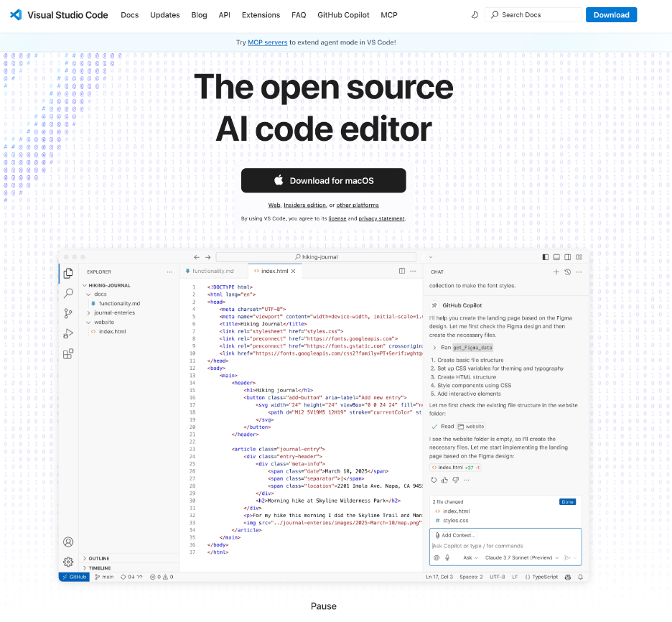Open the Source Control view icon
This screenshot has width=672, height=622.
pos(68,313)
